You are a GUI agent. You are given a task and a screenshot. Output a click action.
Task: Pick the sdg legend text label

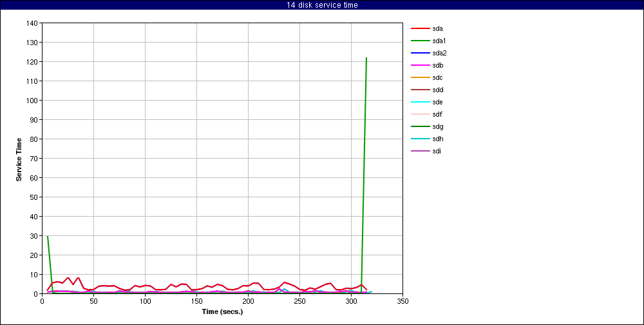coord(438,127)
